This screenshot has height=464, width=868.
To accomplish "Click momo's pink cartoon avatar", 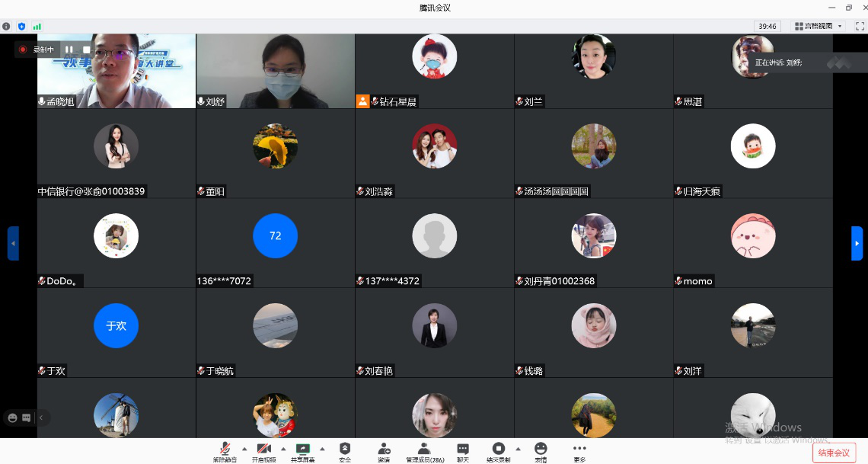I will [x=753, y=236].
